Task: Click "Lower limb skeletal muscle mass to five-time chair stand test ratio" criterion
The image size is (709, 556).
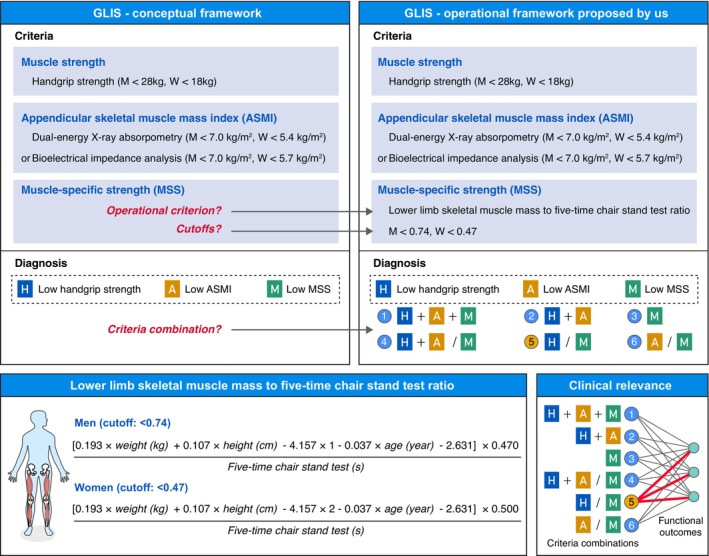Action: point(539,210)
